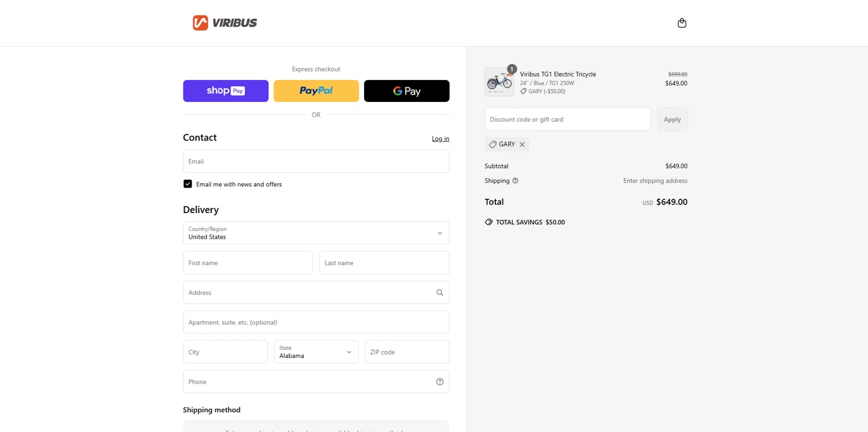Click the bold total $649.00 amount

pyautogui.click(x=672, y=202)
